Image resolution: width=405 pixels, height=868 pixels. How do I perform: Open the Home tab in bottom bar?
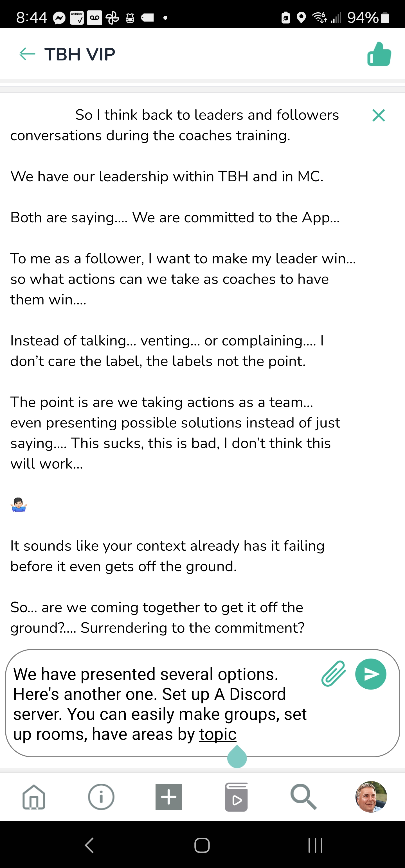[34, 797]
